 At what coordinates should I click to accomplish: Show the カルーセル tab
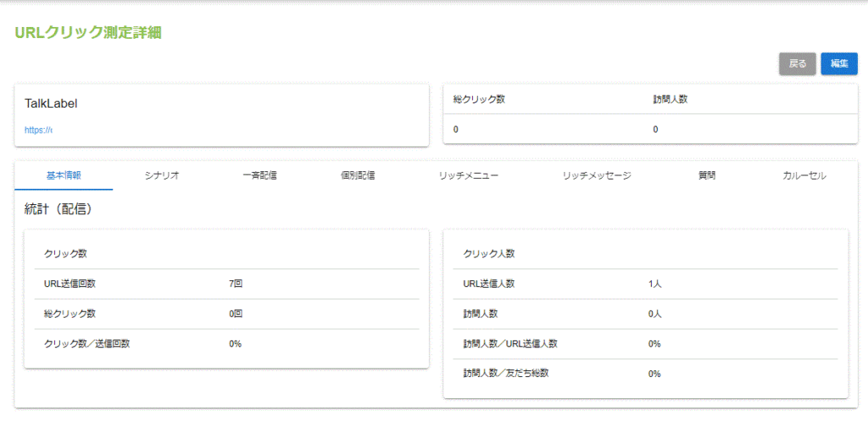[x=804, y=175]
